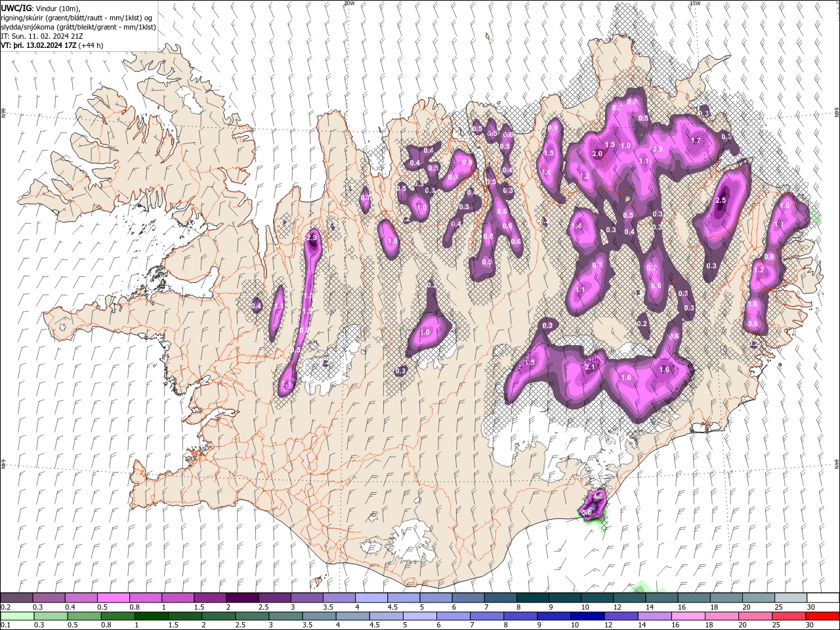Click the UWC/IG Vindur (10m) title line
The width and height of the screenshot is (840, 630).
point(39,8)
